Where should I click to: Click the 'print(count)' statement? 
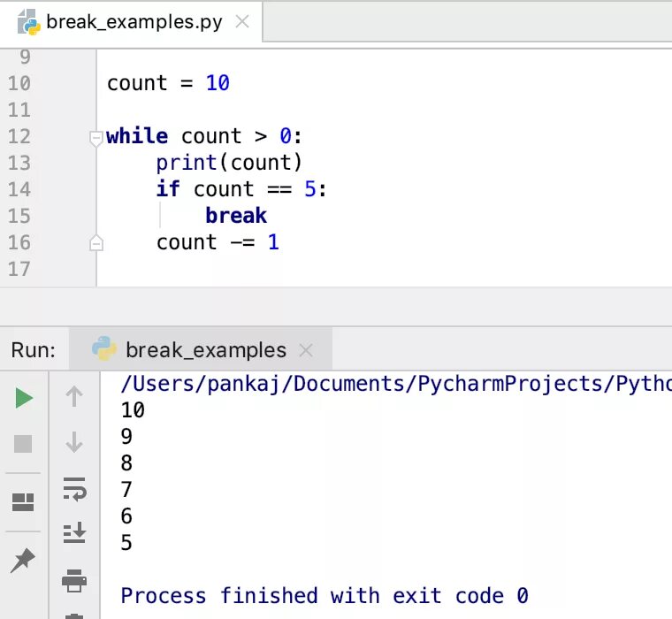click(x=229, y=163)
